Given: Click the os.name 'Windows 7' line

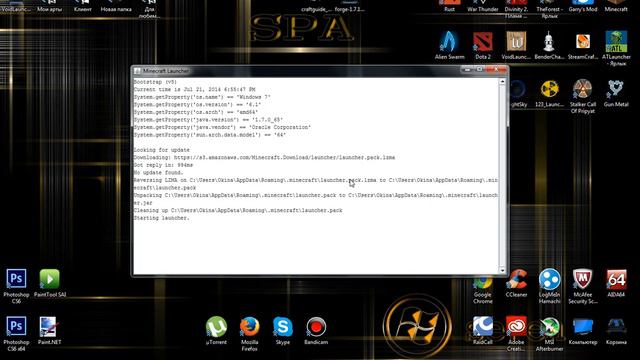Looking at the screenshot, I should (x=202, y=97).
